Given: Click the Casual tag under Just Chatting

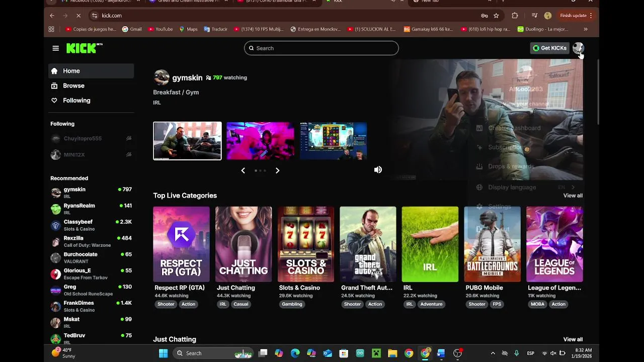Looking at the screenshot, I should [240, 304].
